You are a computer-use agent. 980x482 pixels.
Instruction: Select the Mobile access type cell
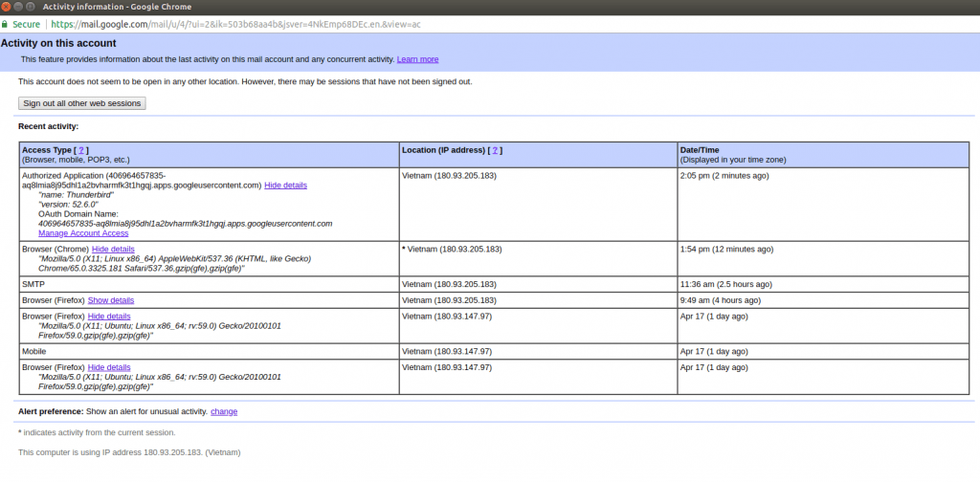[x=210, y=352]
